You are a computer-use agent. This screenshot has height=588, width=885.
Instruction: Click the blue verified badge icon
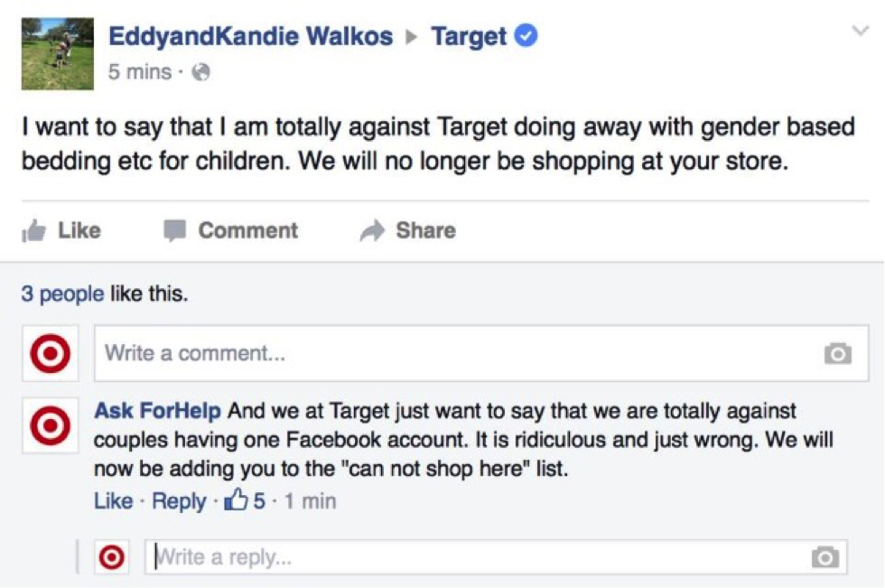(x=526, y=35)
